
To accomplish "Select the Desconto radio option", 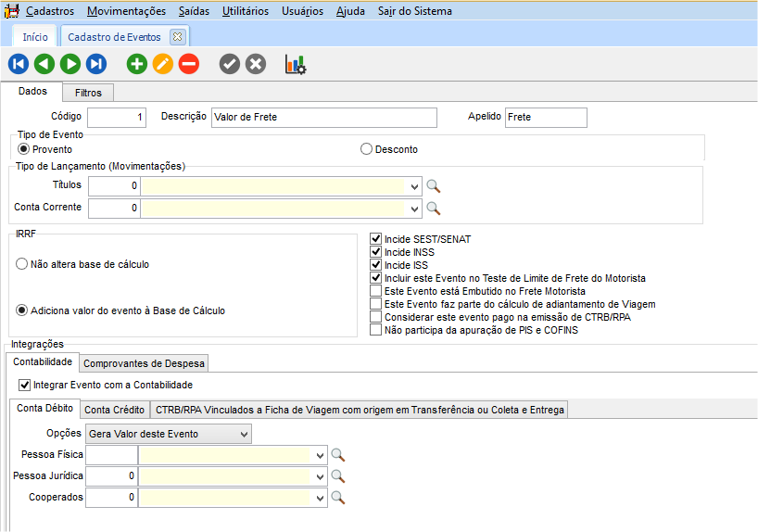I will [x=367, y=149].
